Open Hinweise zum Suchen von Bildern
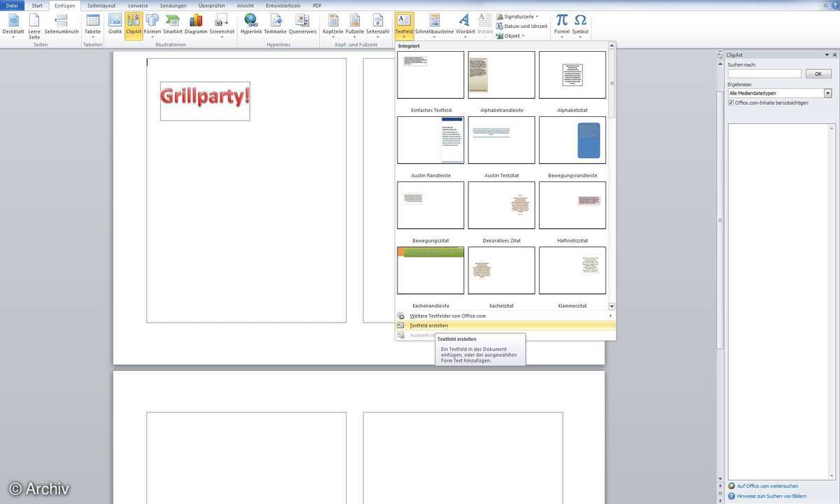The width and height of the screenshot is (840, 504). point(772,496)
